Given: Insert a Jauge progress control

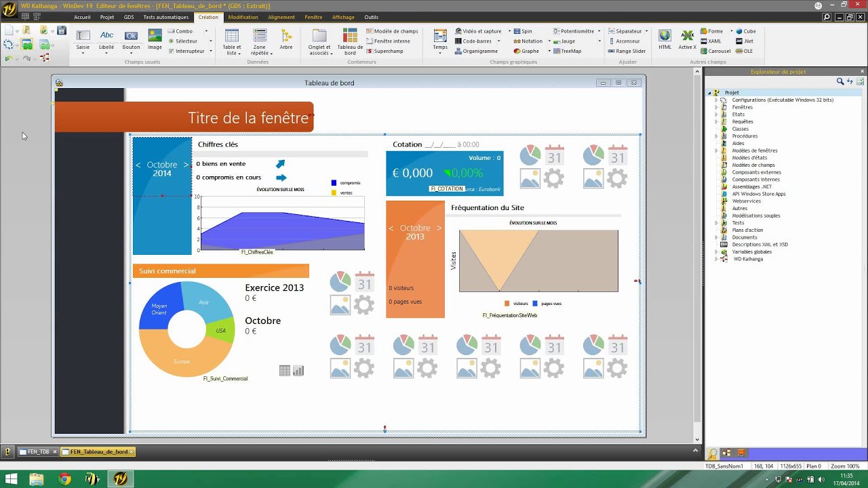Looking at the screenshot, I should tap(564, 41).
